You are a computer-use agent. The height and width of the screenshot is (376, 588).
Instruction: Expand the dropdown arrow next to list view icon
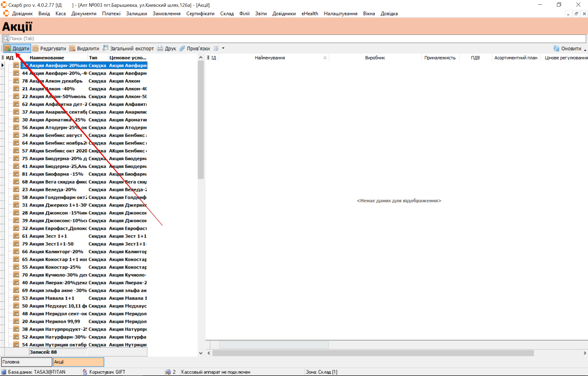tap(223, 48)
